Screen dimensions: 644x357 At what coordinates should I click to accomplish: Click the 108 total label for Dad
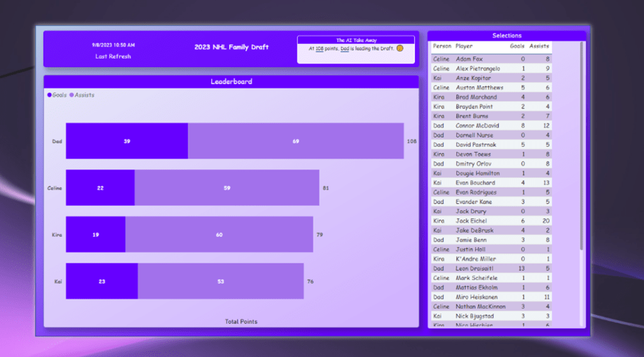pyautogui.click(x=411, y=141)
